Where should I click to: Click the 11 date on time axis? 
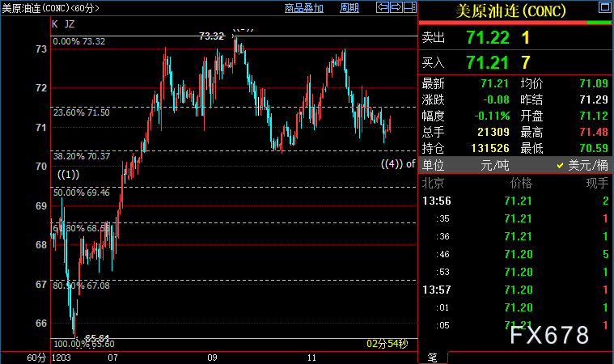point(311,358)
